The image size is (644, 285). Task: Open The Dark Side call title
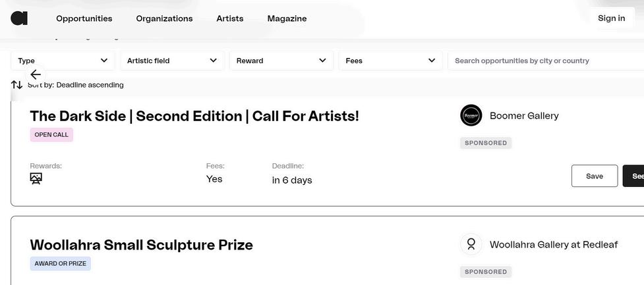194,117
